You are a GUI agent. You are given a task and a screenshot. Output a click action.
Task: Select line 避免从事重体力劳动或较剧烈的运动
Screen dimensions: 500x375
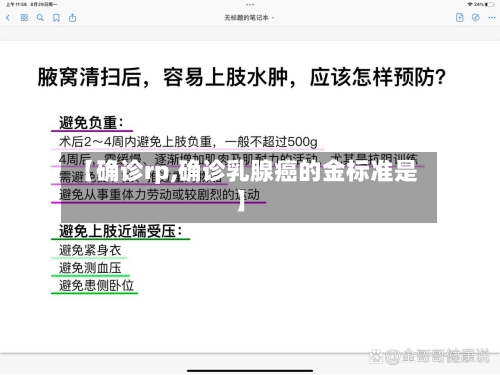(159, 195)
